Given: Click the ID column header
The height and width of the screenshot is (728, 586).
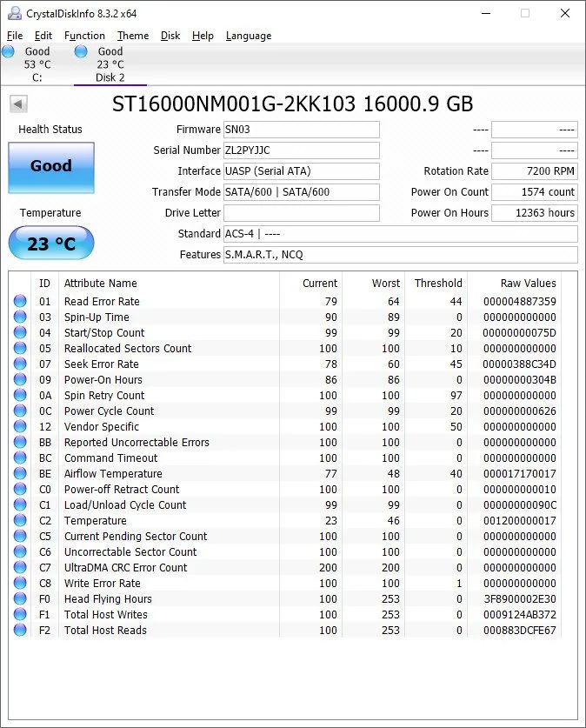Looking at the screenshot, I should (x=44, y=284).
